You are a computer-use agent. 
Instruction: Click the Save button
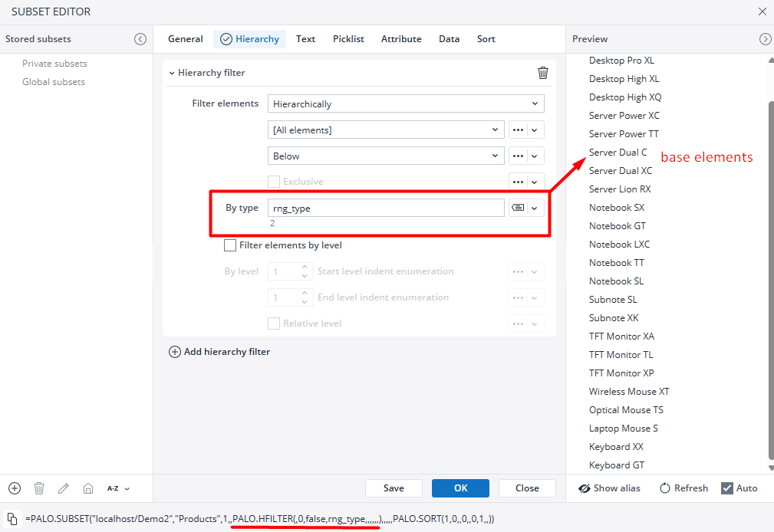tap(394, 488)
